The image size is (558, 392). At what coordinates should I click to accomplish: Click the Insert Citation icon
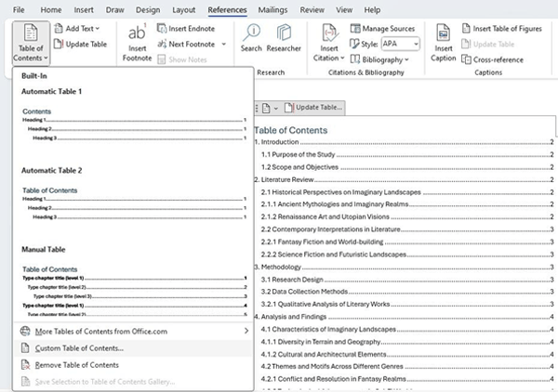tap(329, 33)
